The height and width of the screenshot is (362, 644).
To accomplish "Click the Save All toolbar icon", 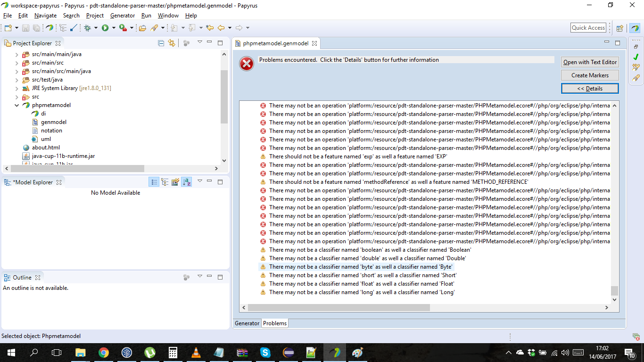I will [36, 28].
